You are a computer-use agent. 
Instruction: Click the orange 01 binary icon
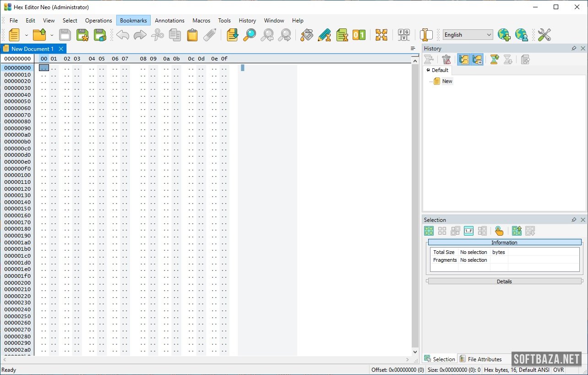click(x=359, y=35)
